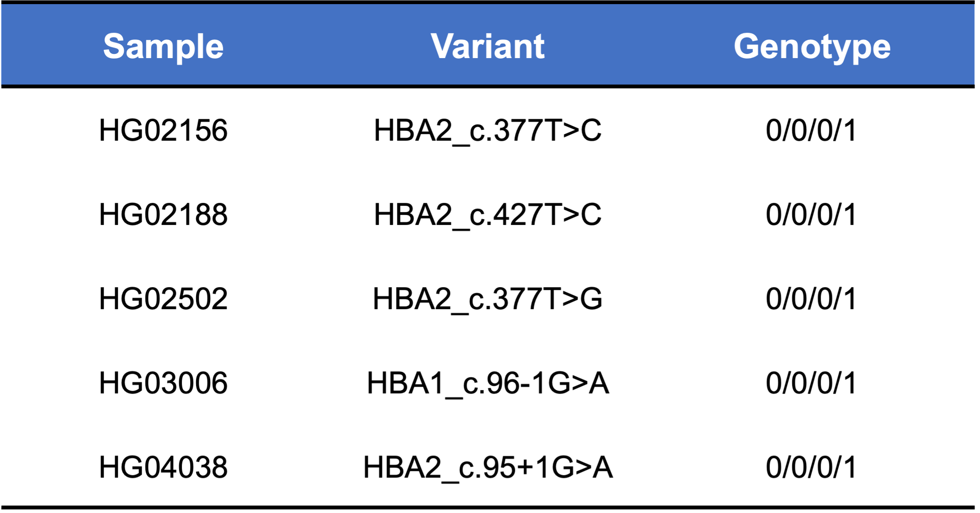Screen dimensions: 980x513
Task: Select sample cell HG02502
Action: tap(163, 299)
